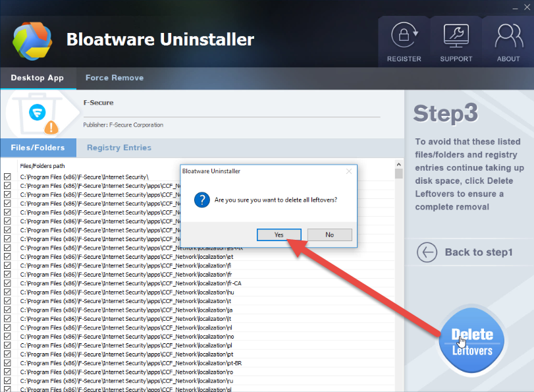
Task: Confirm deletion by clicking Yes
Action: tap(279, 235)
